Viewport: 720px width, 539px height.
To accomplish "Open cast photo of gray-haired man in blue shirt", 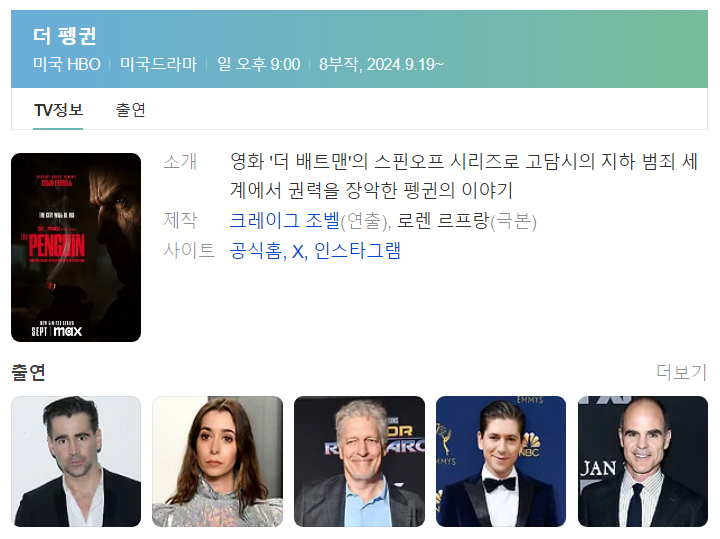I will (x=360, y=461).
